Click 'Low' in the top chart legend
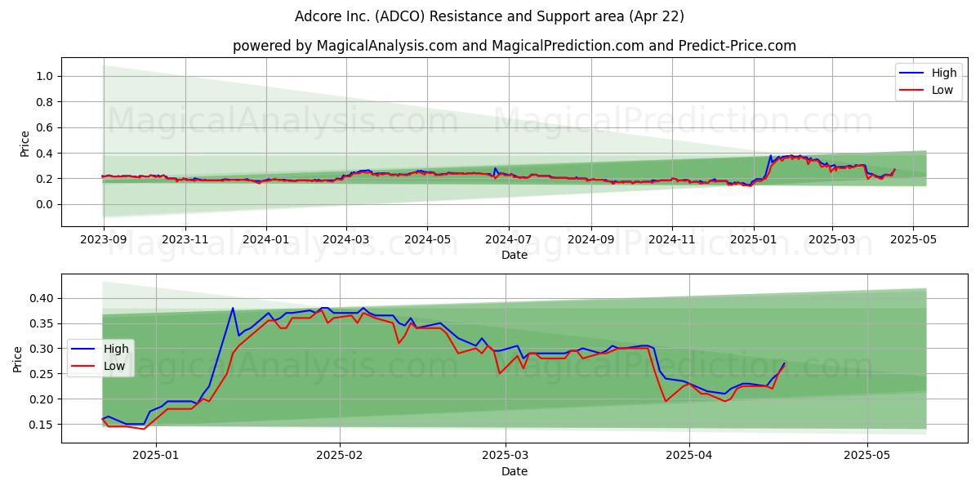 pyautogui.click(x=942, y=90)
